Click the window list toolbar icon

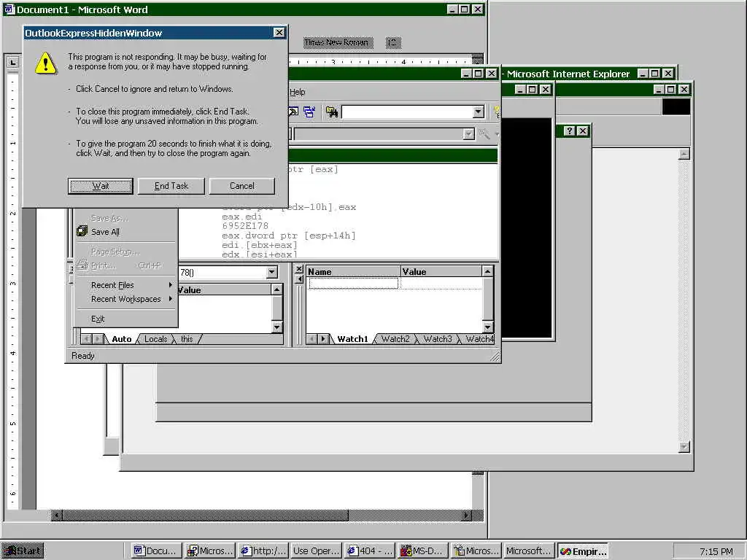[309, 112]
